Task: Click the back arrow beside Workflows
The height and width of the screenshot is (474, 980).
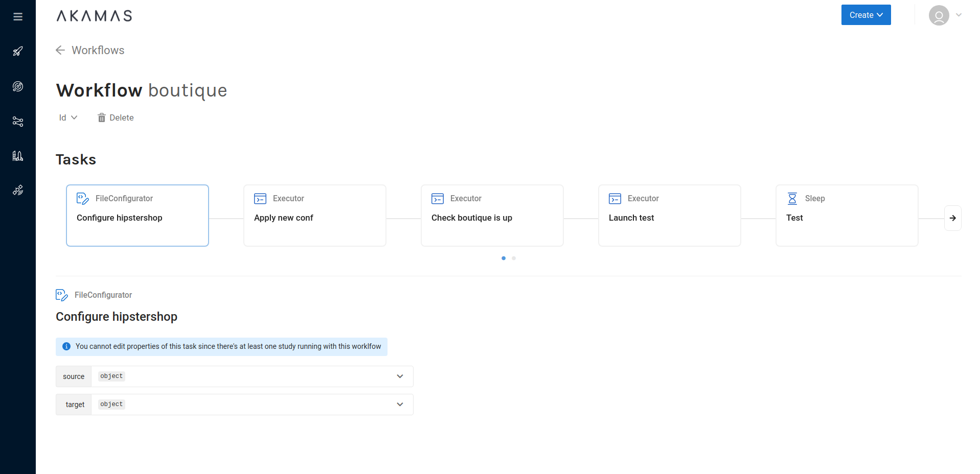Action: 60,50
